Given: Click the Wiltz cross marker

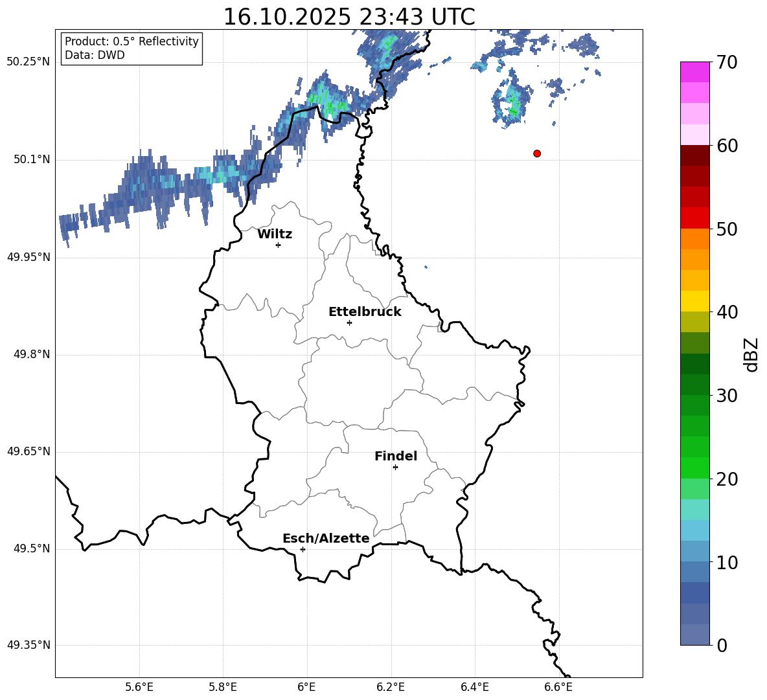Looking at the screenshot, I should pos(279,245).
